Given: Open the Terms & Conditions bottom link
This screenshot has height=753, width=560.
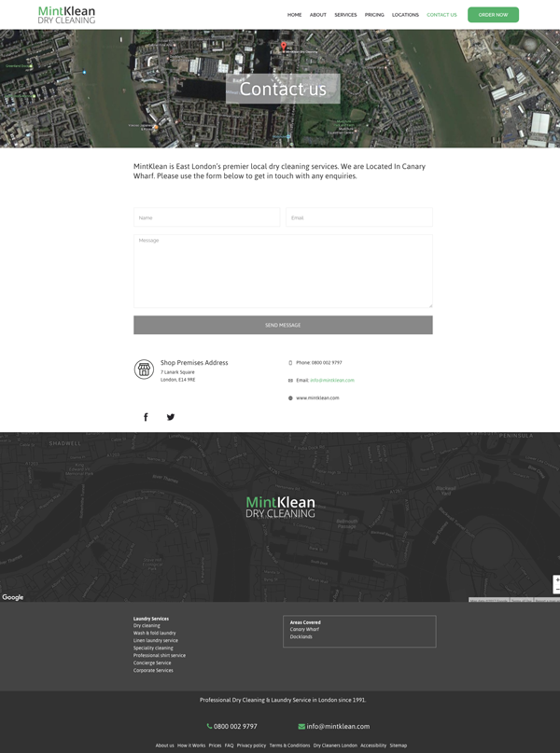Looking at the screenshot, I should click(x=289, y=746).
